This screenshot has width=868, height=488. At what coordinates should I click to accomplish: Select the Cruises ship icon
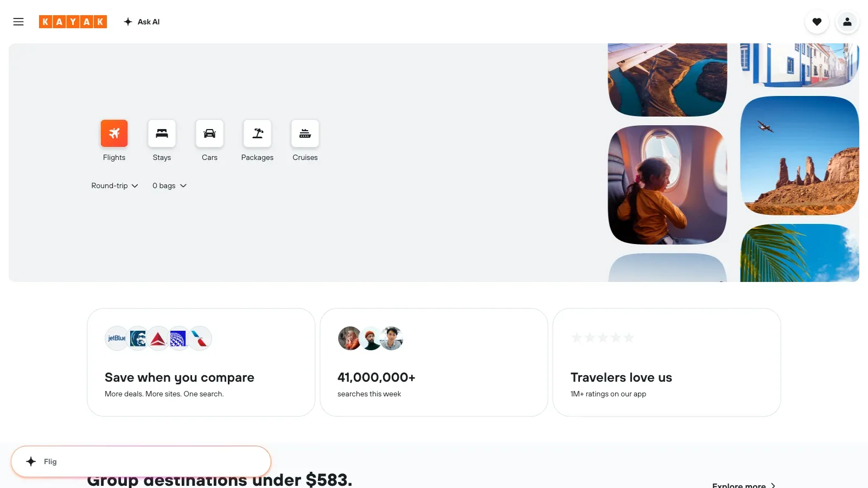click(x=305, y=133)
